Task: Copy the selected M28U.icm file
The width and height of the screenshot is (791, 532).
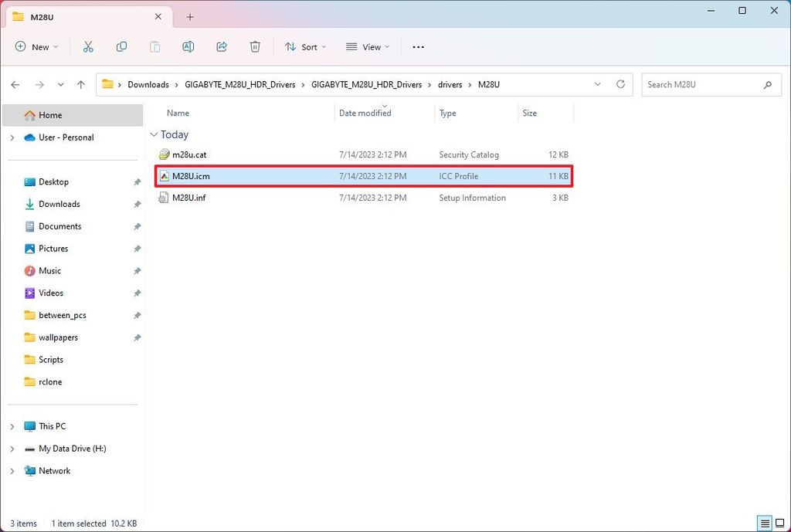Action: point(121,47)
